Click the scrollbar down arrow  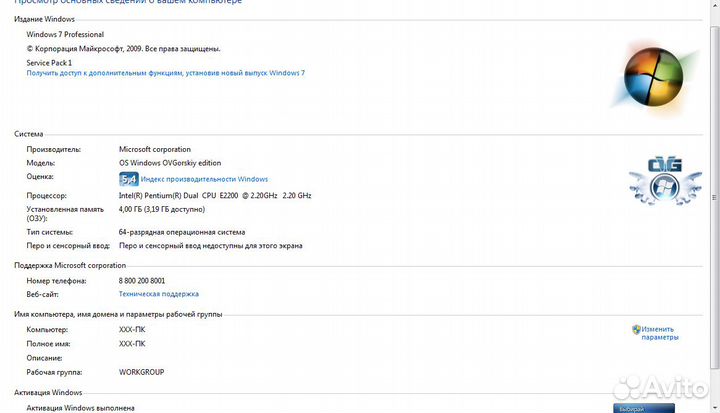(x=714, y=407)
